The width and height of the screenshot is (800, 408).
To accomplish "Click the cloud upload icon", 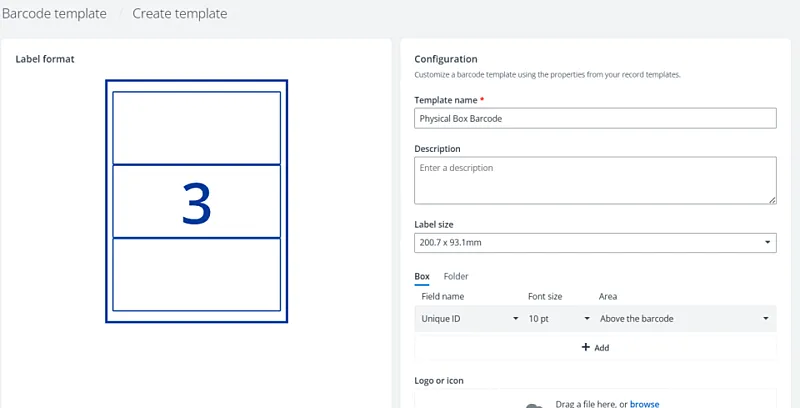I will coord(535,405).
